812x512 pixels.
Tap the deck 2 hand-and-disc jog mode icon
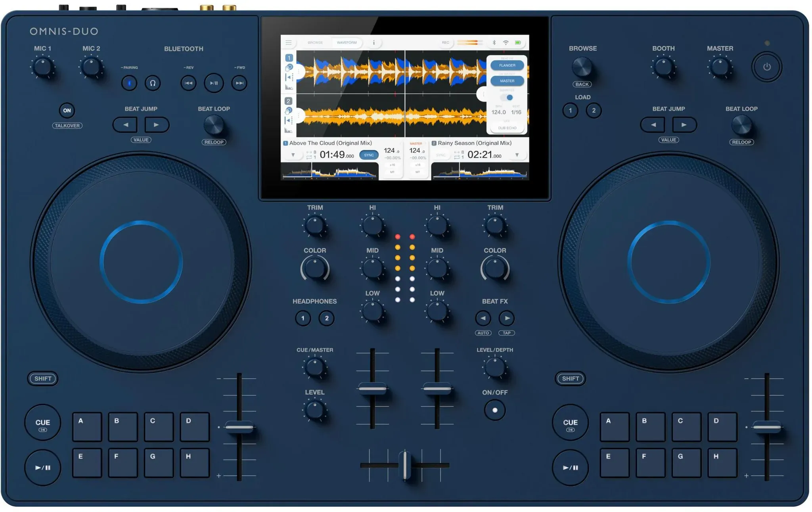pyautogui.click(x=289, y=111)
